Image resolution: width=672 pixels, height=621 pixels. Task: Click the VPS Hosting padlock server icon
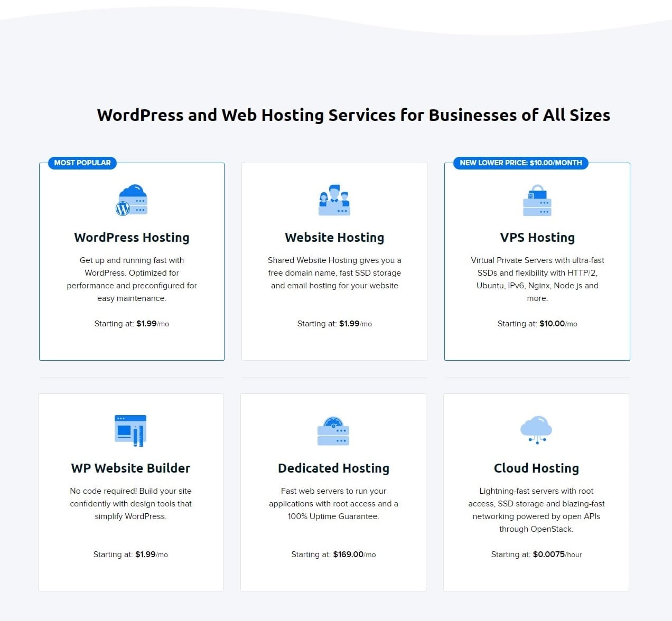click(x=537, y=201)
